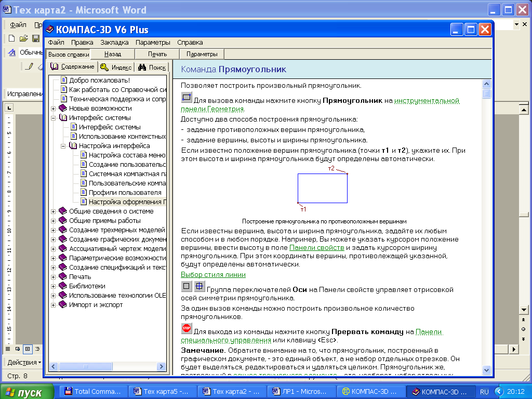Click the Параметры toolbar button

(x=202, y=54)
